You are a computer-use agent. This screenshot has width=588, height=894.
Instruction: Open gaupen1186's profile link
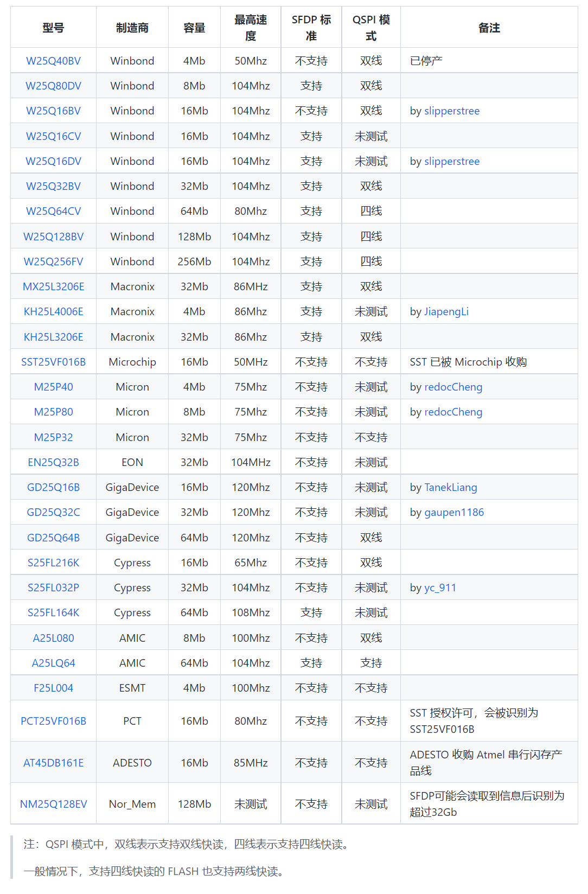point(453,512)
